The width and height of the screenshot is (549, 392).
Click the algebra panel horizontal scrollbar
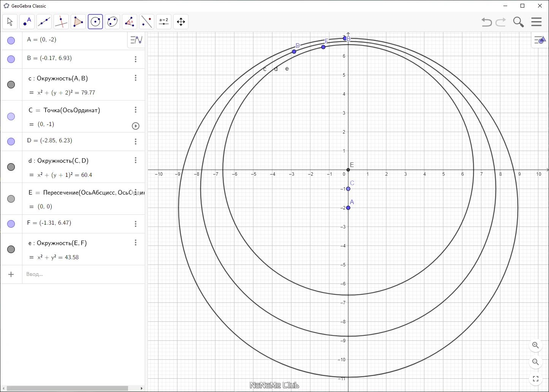tap(68, 388)
